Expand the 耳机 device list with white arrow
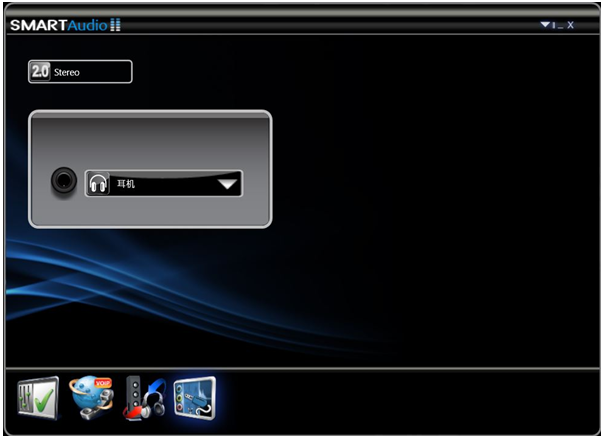The image size is (601, 436). pyautogui.click(x=228, y=184)
